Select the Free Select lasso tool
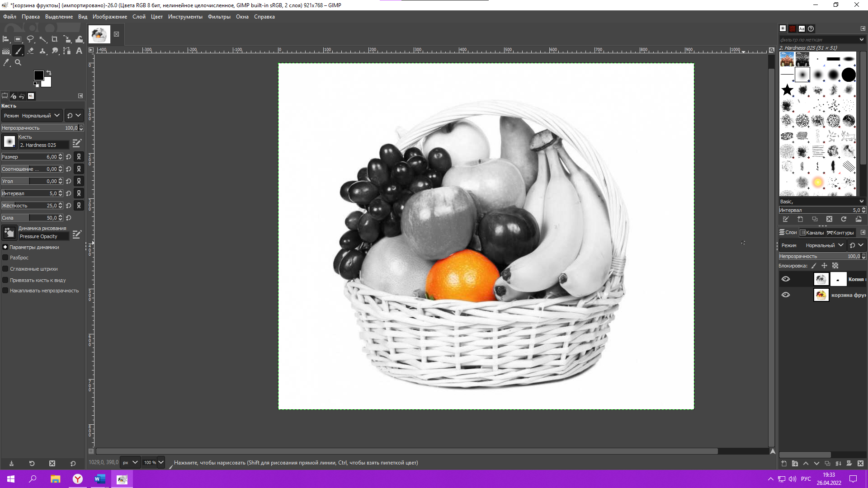The height and width of the screenshot is (488, 868). [30, 39]
